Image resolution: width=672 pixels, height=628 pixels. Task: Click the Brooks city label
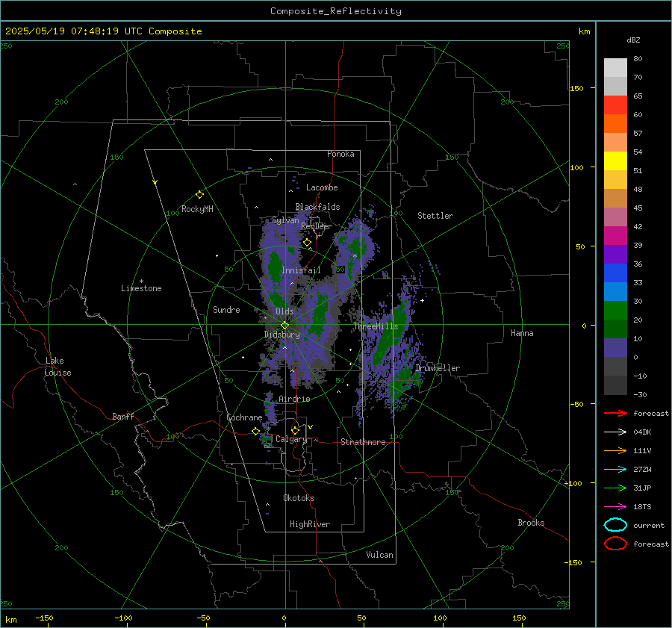pyautogui.click(x=531, y=522)
